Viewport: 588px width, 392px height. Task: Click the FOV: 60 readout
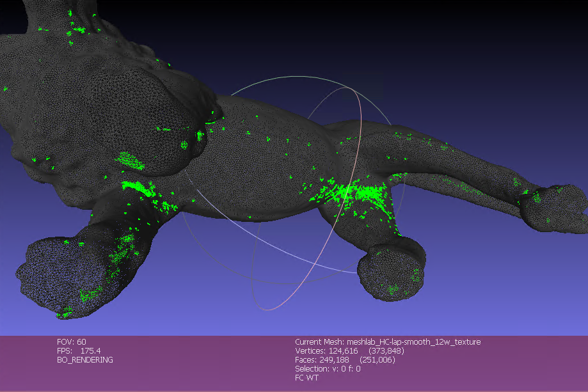click(x=72, y=341)
